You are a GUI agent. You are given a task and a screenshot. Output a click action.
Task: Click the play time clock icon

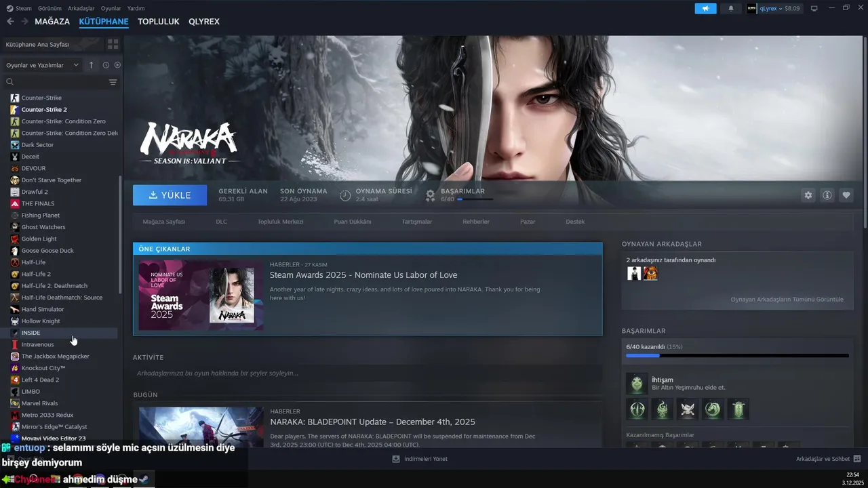345,195
